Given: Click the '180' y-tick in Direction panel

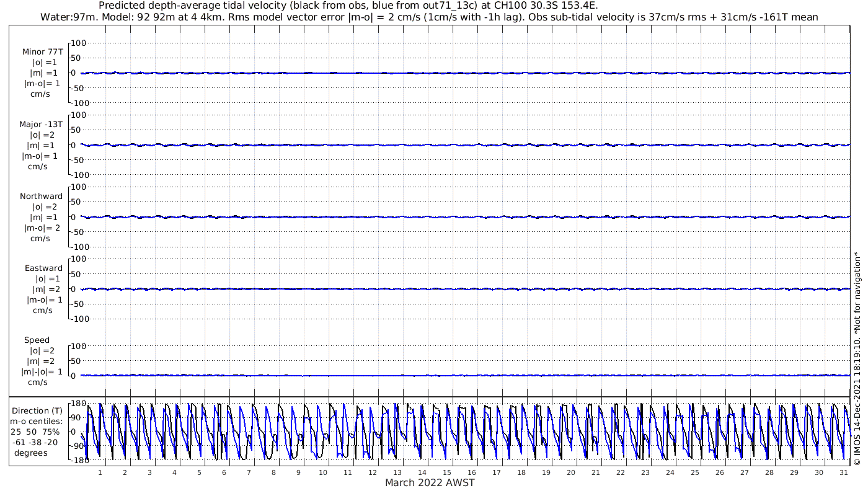Looking at the screenshot, I should 78,404.
